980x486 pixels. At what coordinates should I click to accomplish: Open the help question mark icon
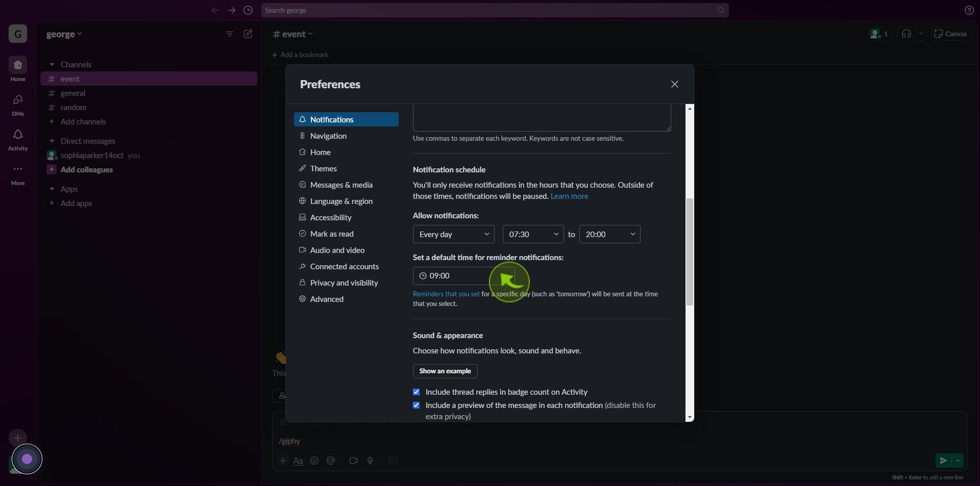[x=969, y=10]
